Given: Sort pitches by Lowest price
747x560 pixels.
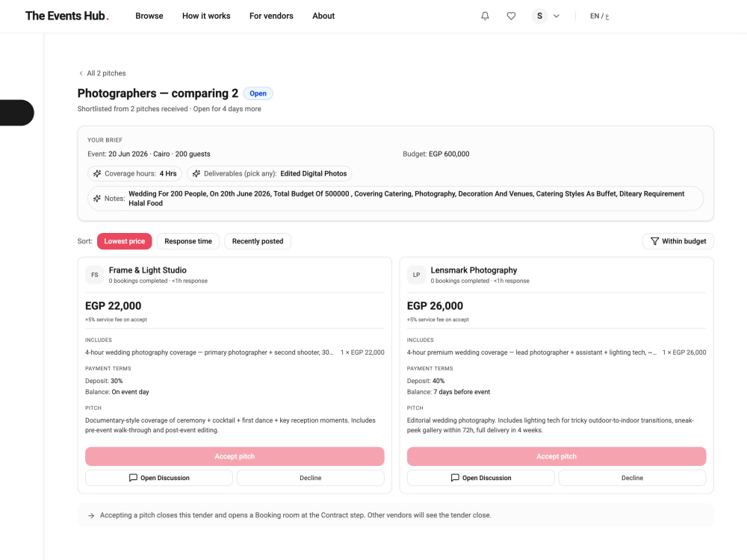Looking at the screenshot, I should click(124, 241).
